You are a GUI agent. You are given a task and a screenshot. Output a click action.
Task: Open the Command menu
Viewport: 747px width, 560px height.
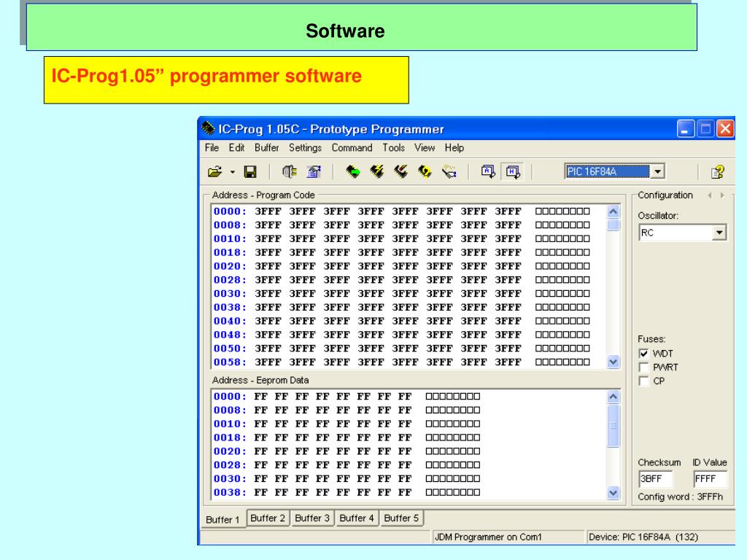point(352,147)
